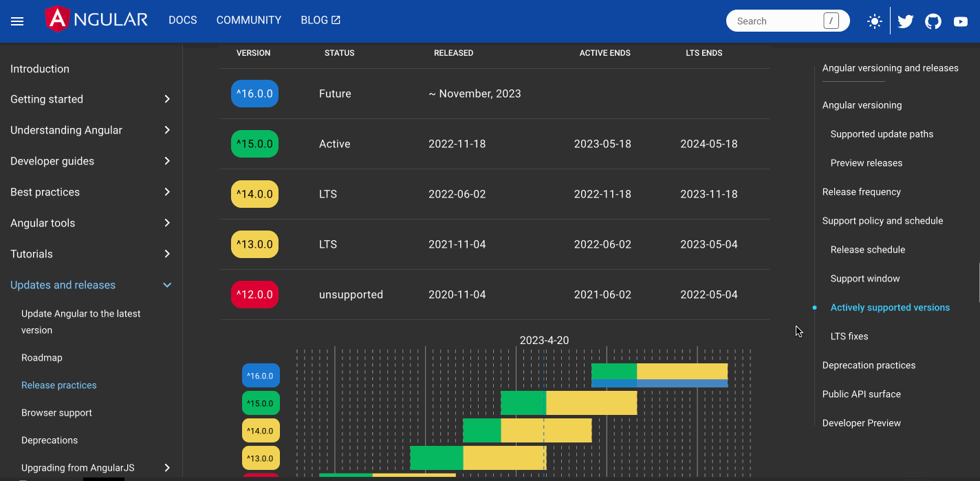The height and width of the screenshot is (481, 980).
Task: Highlight the Updates and releases section
Action: pyautogui.click(x=63, y=284)
